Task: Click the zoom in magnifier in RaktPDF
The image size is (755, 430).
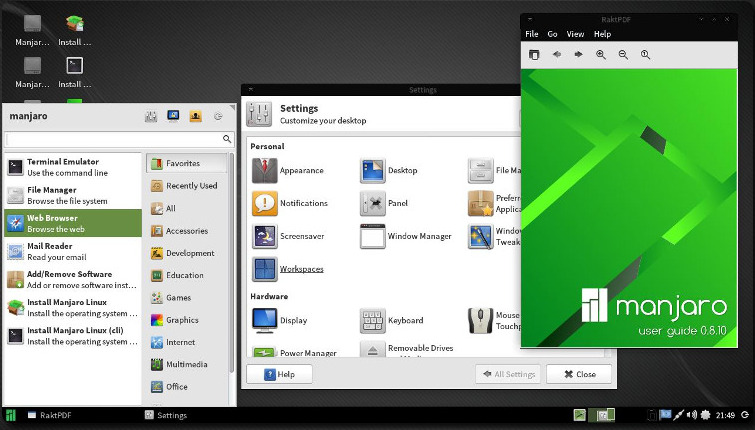Action: coord(601,55)
